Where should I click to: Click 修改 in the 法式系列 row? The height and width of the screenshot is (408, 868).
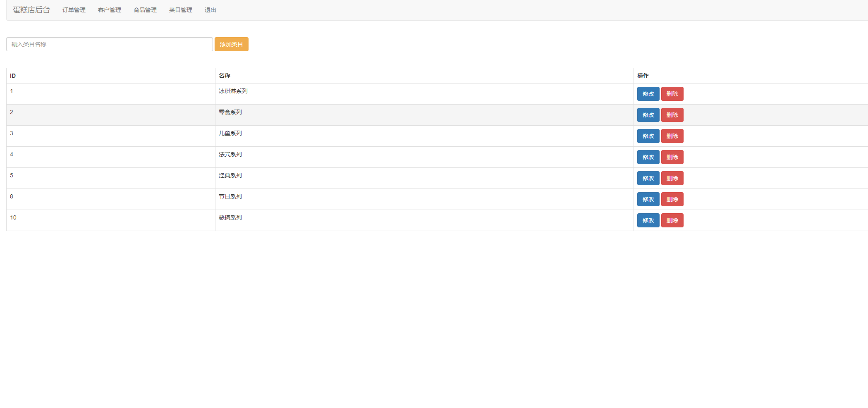[648, 157]
